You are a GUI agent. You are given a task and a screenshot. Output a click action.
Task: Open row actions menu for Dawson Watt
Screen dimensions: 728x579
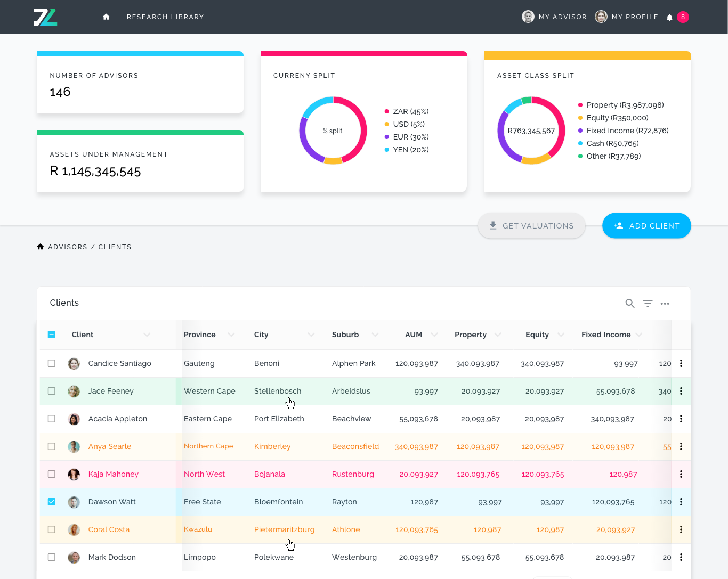[x=681, y=502]
